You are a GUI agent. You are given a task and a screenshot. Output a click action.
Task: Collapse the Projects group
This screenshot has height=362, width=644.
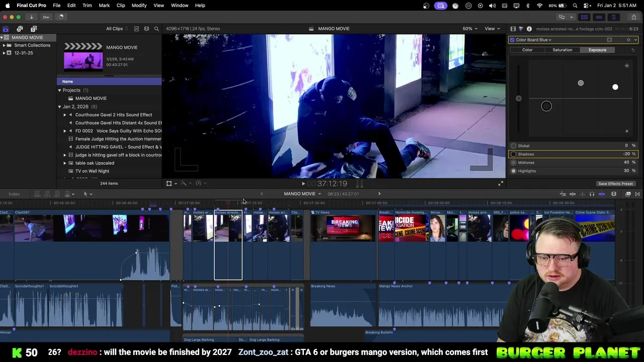click(59, 90)
